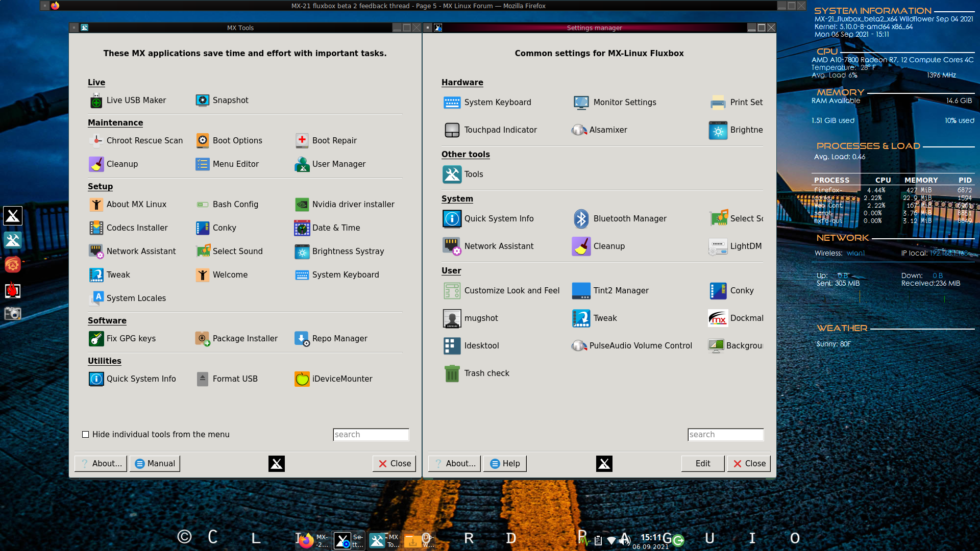The width and height of the screenshot is (980, 551).
Task: Open Boot Options tool
Action: pos(229,140)
